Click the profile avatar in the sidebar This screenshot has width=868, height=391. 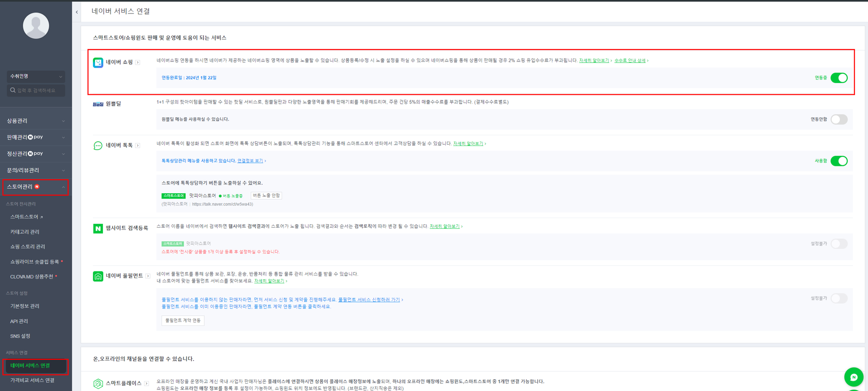tap(36, 25)
